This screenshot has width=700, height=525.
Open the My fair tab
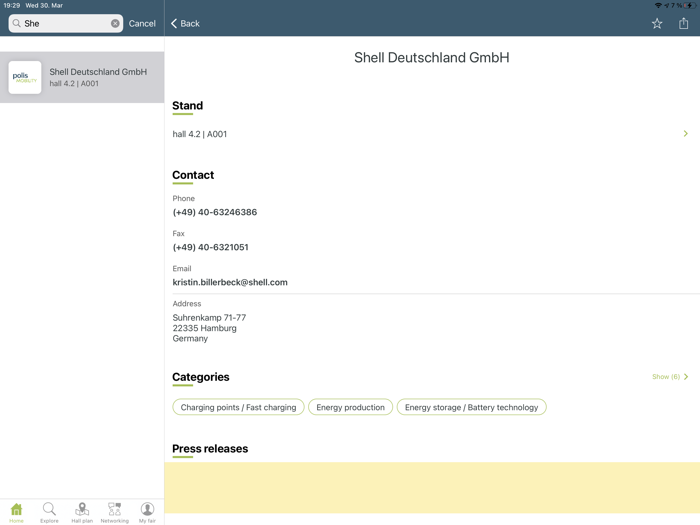(x=147, y=512)
